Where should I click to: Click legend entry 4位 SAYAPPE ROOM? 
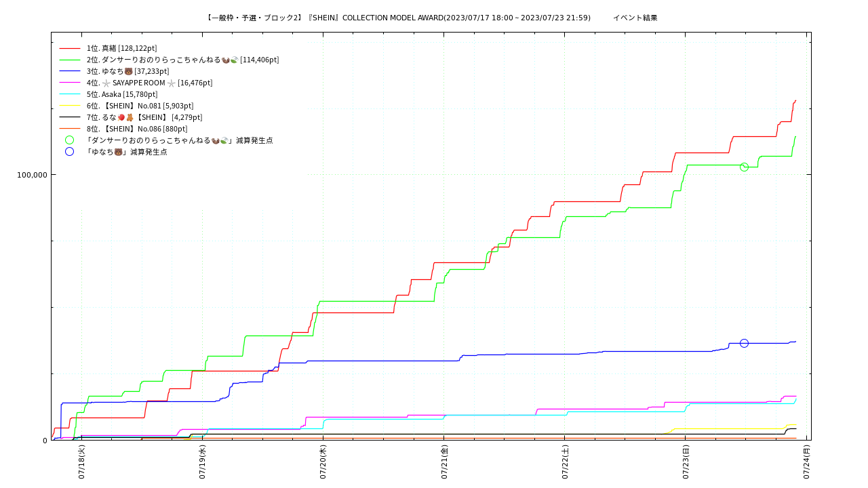(149, 83)
